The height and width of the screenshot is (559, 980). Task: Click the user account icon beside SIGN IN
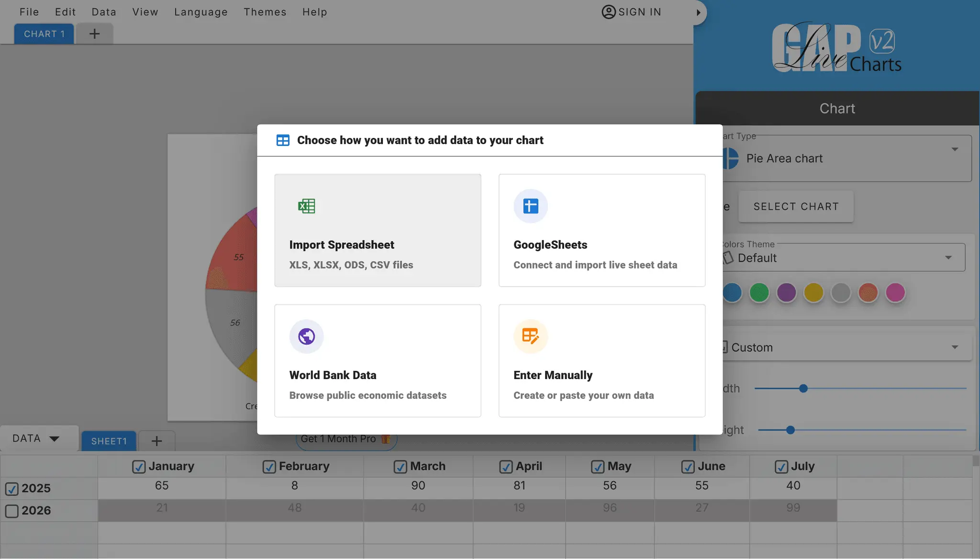(x=608, y=12)
